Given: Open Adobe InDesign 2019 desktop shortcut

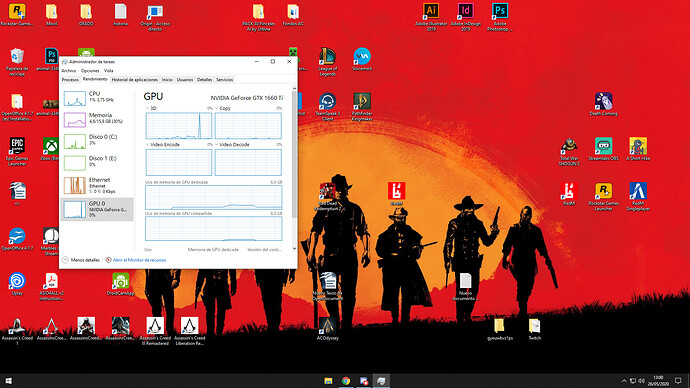Looking at the screenshot, I should pyautogui.click(x=465, y=17).
